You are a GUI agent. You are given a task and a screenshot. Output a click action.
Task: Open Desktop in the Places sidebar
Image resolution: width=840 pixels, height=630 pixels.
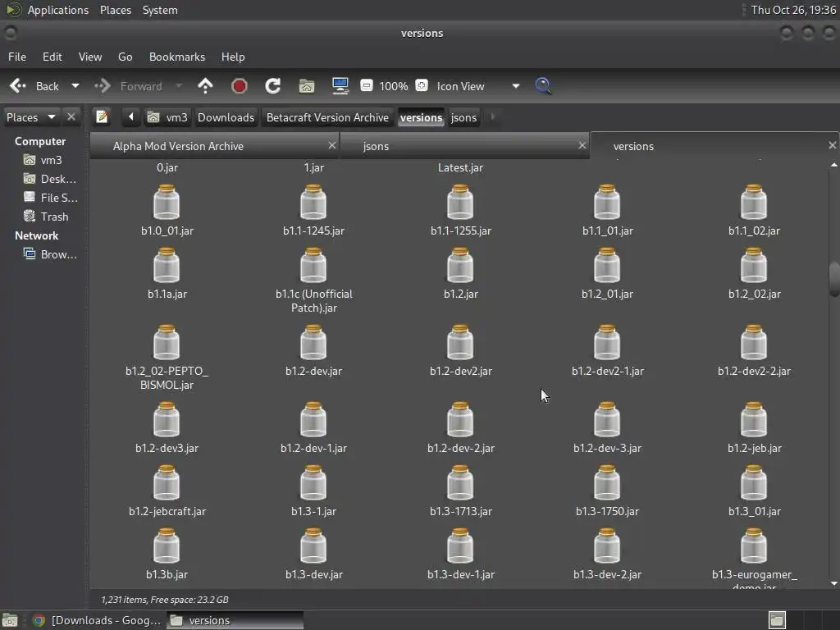click(x=51, y=179)
